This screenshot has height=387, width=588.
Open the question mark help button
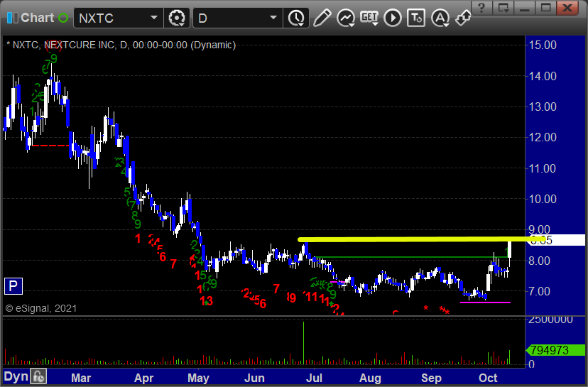tap(482, 8)
